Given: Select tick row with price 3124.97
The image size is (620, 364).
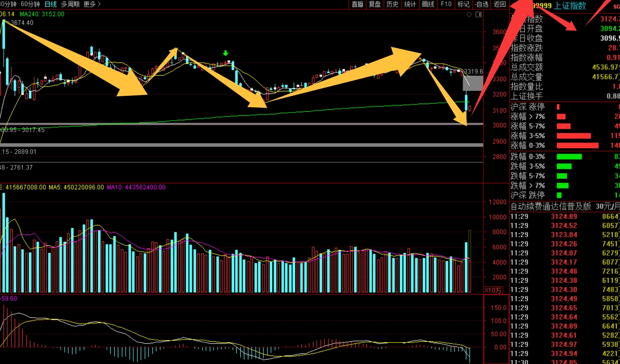Looking at the screenshot, I should 565,344.
